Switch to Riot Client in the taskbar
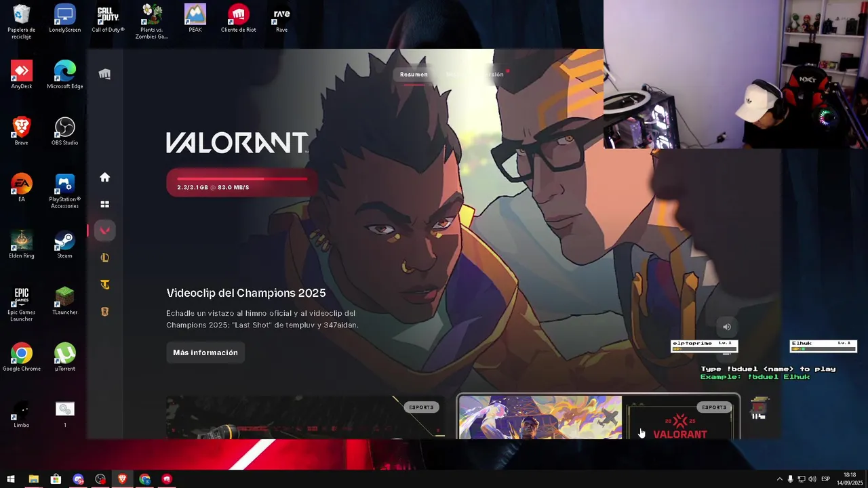Viewport: 868px width, 488px height. 167,479
